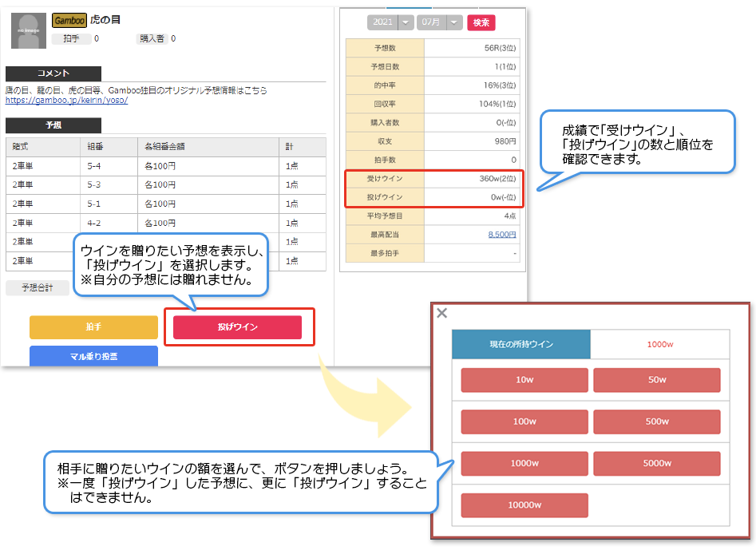Viewport: 756px width, 558px height.
Task: Click the no-image profile avatar
Action: point(29,31)
